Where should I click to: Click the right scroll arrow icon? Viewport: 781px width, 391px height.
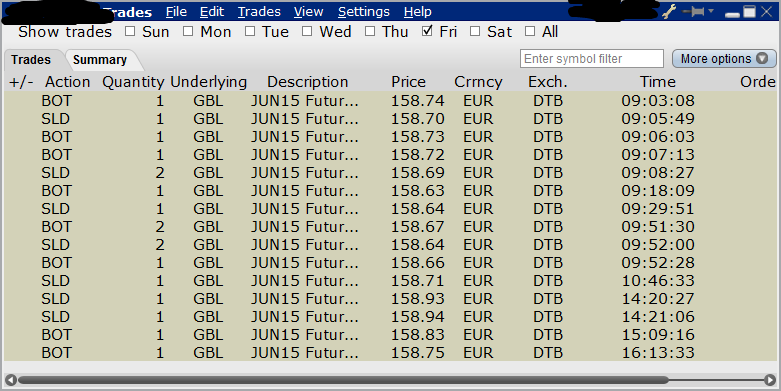coord(770,380)
